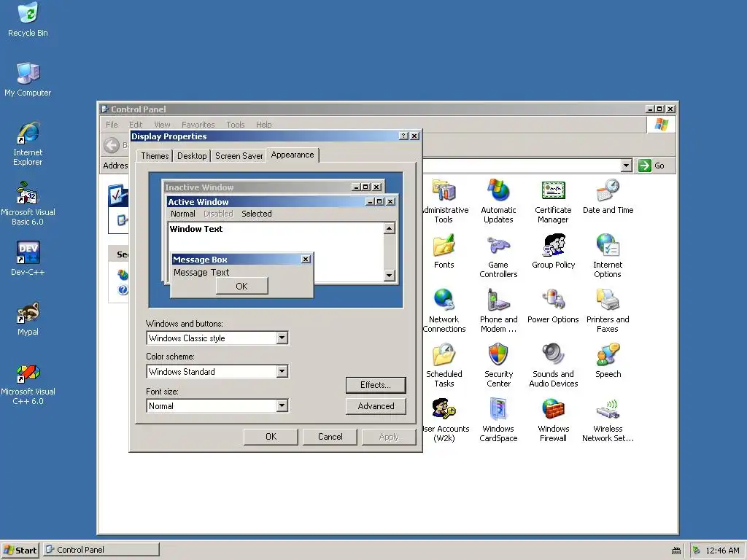This screenshot has width=747, height=560.
Task: Open Speech settings icon
Action: pos(608,355)
